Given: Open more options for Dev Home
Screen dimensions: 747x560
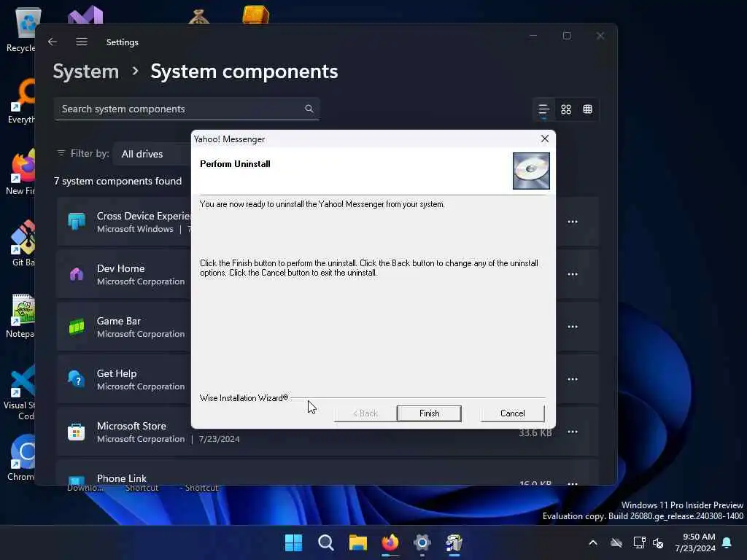Looking at the screenshot, I should pos(573,274).
